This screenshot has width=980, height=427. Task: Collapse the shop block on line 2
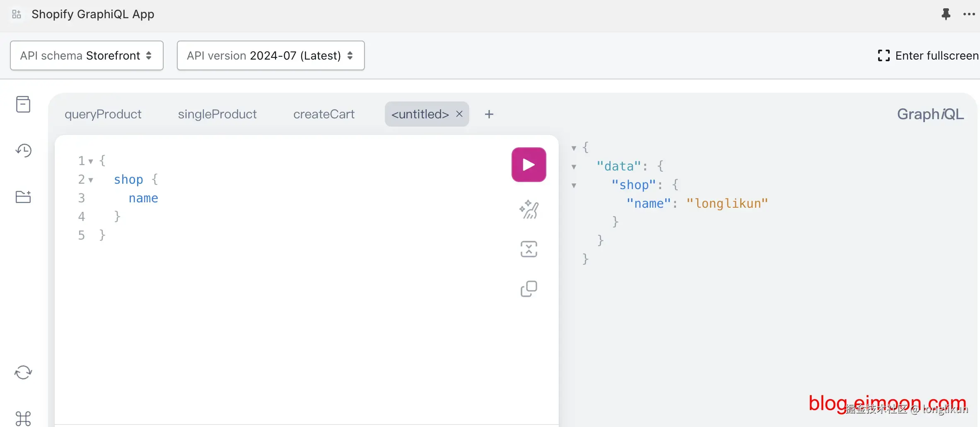click(91, 180)
